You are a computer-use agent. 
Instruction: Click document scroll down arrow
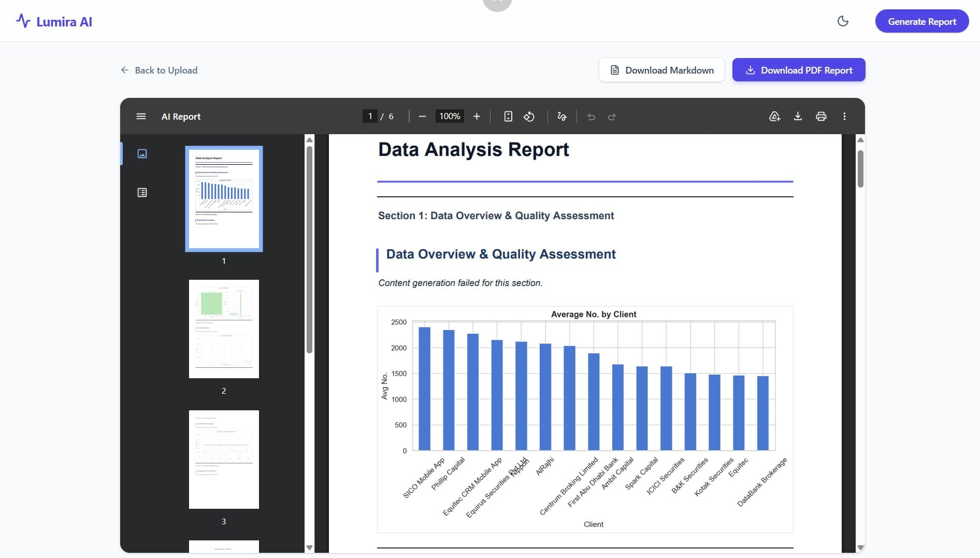(x=860, y=548)
